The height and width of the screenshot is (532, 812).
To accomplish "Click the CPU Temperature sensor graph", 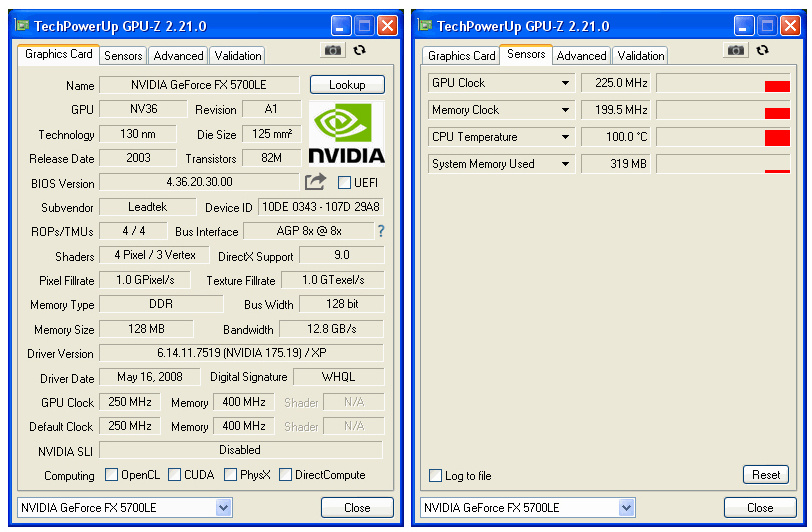I will click(723, 137).
